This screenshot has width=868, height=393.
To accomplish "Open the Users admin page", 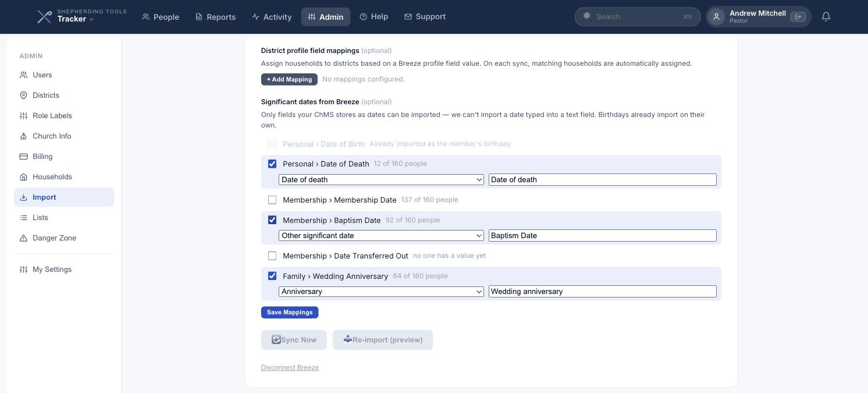I will (x=64, y=75).
